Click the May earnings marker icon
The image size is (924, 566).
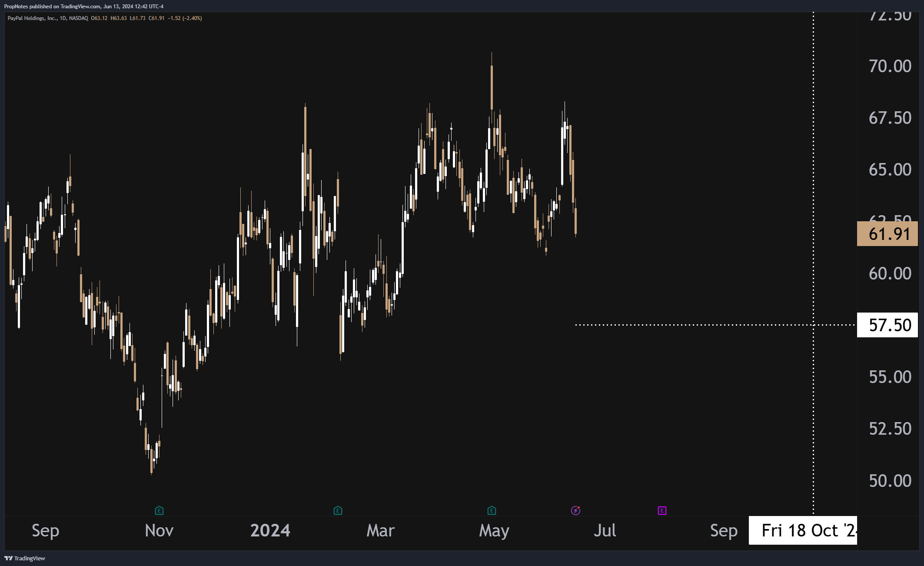(492, 510)
